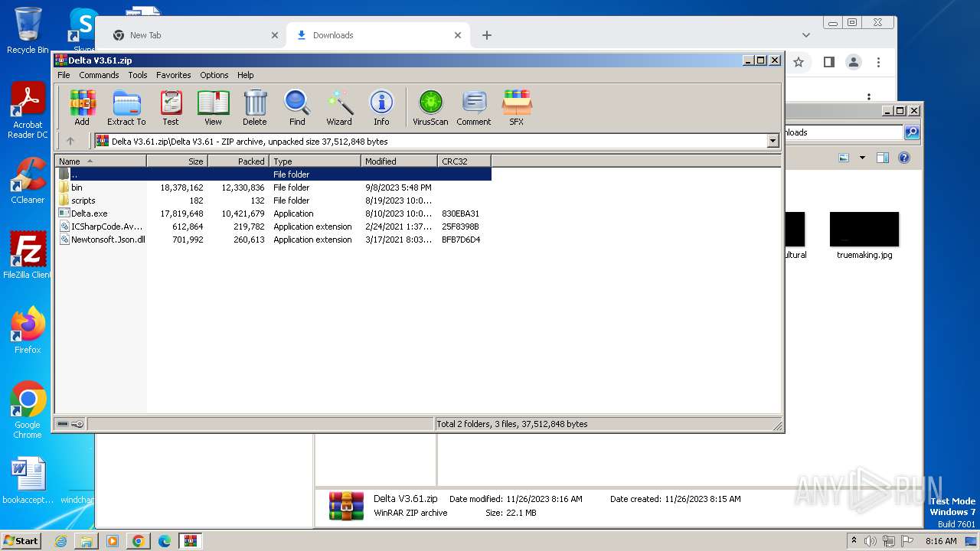This screenshot has height=551, width=980.
Task: Run the Test archive tool
Action: pos(171,107)
